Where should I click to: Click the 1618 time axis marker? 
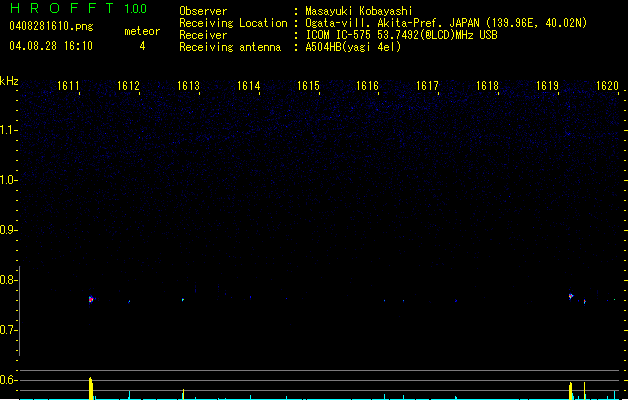pyautogui.click(x=487, y=86)
